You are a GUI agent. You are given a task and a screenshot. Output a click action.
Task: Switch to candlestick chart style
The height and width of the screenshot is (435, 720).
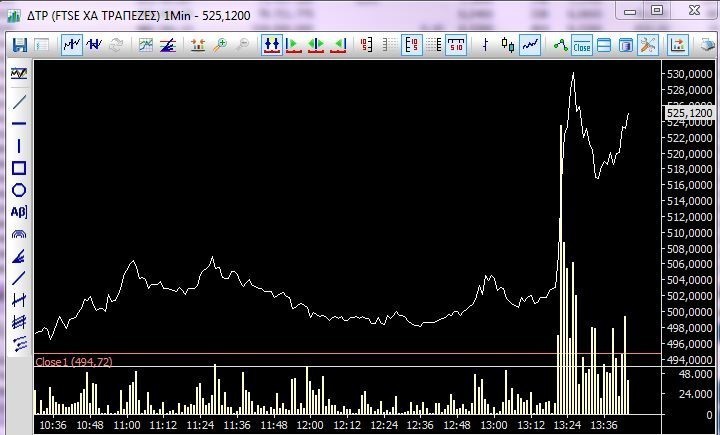(508, 45)
